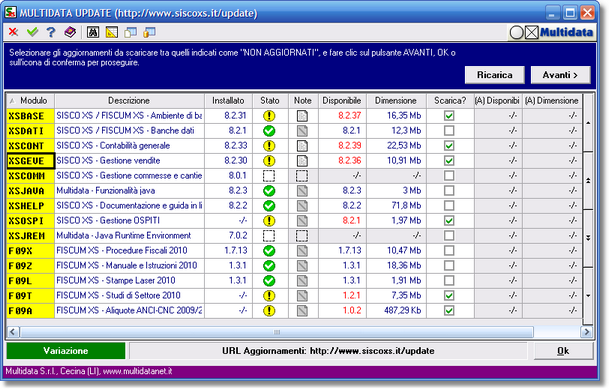The image size is (609, 390).
Task: Click available version 8.2.37 cell
Action: pos(343,116)
